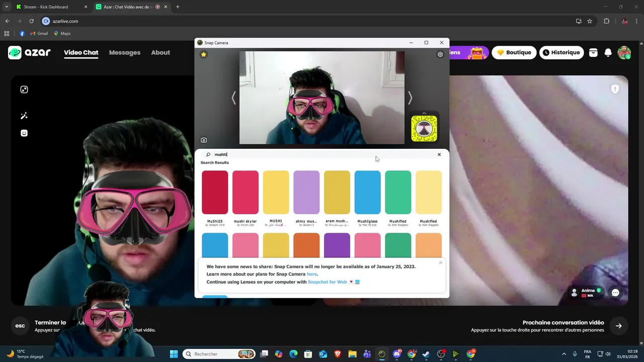This screenshot has width=644, height=362.
Task: Show previous lens with left arrow
Action: (x=233, y=98)
